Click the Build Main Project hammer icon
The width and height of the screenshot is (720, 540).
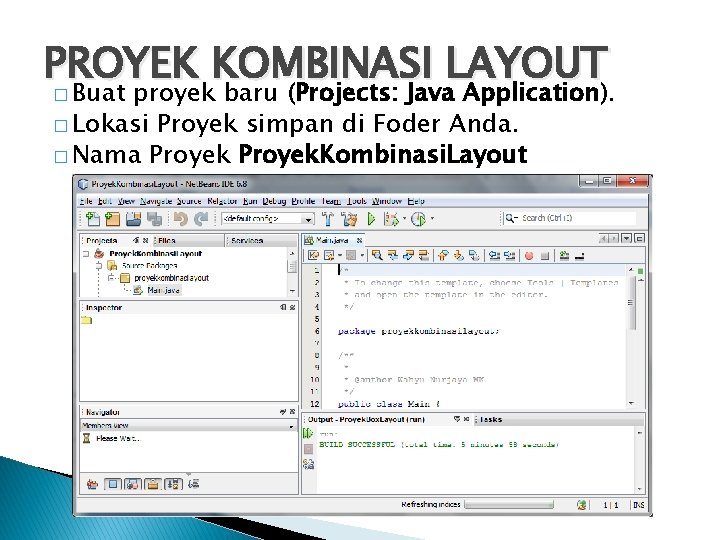(328, 219)
